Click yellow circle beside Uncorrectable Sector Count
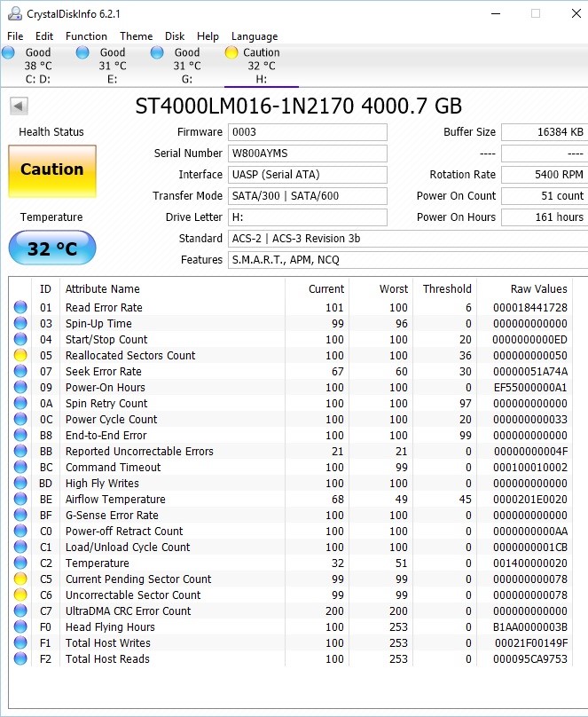Image resolution: width=588 pixels, height=717 pixels. point(20,595)
